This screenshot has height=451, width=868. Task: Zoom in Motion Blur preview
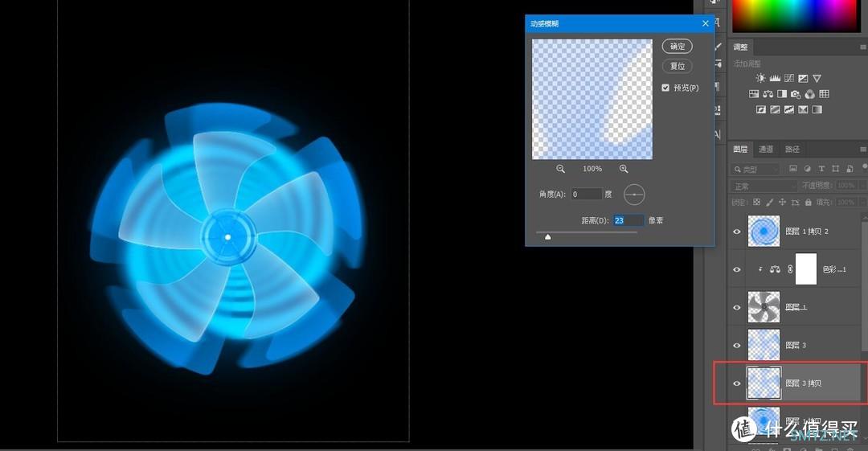[624, 169]
